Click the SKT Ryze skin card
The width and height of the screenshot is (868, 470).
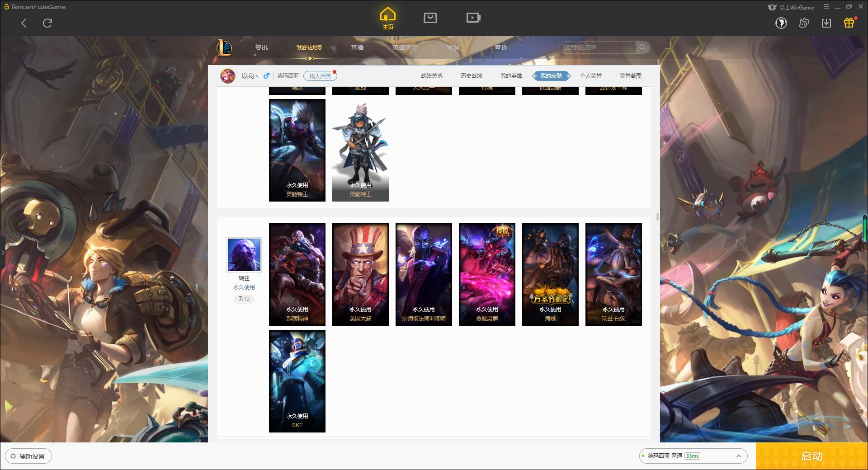click(x=297, y=381)
